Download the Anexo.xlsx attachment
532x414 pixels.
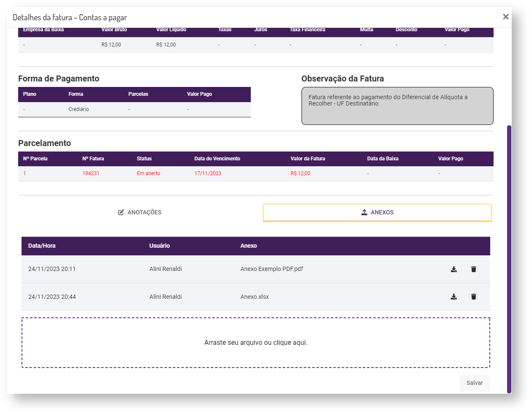click(x=453, y=297)
